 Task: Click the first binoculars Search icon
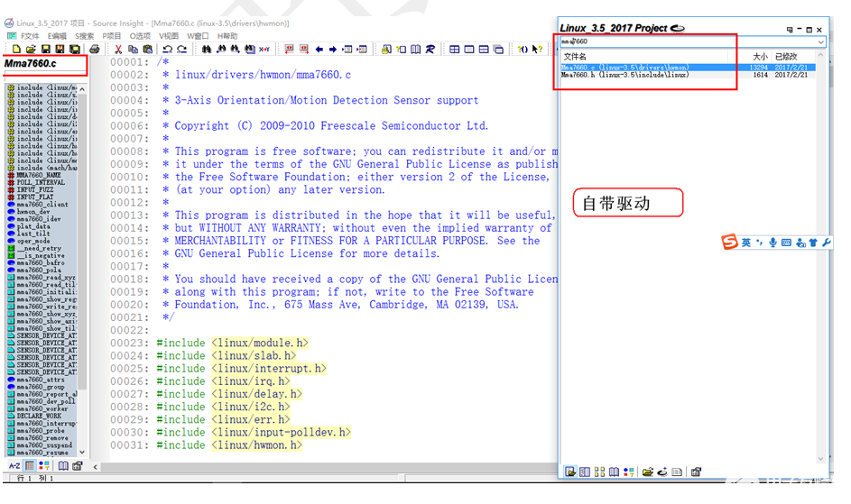pyautogui.click(x=207, y=50)
